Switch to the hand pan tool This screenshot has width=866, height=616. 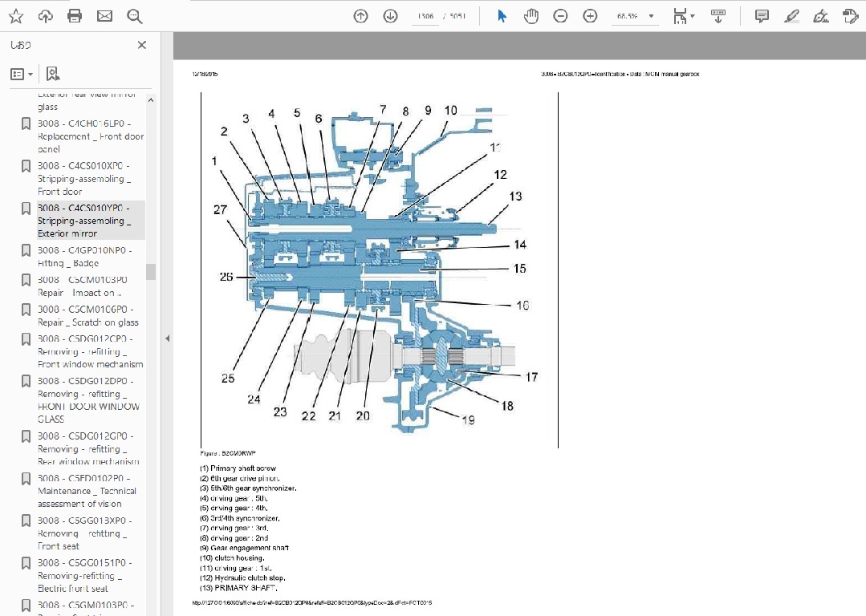(x=531, y=16)
